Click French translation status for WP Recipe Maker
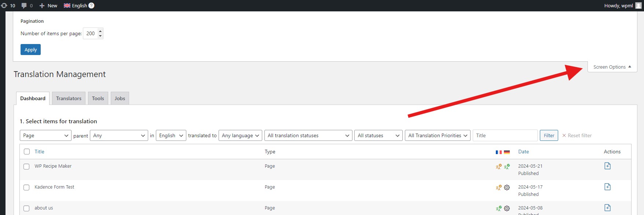The height and width of the screenshot is (215, 644). 498,167
